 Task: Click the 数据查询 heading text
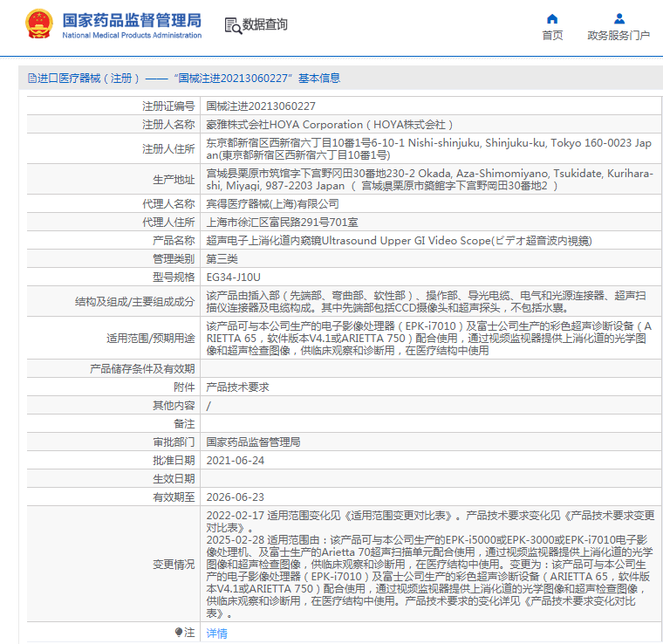pyautogui.click(x=264, y=24)
